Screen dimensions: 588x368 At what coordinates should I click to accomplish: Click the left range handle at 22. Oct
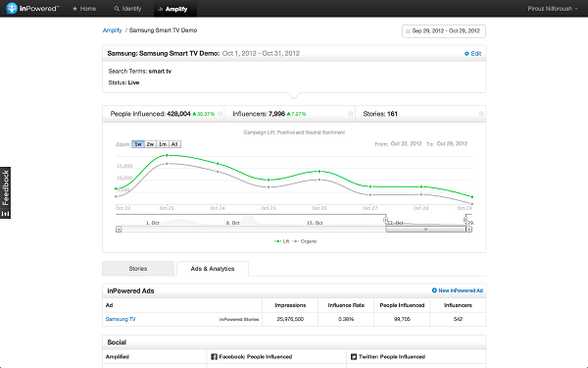385,220
